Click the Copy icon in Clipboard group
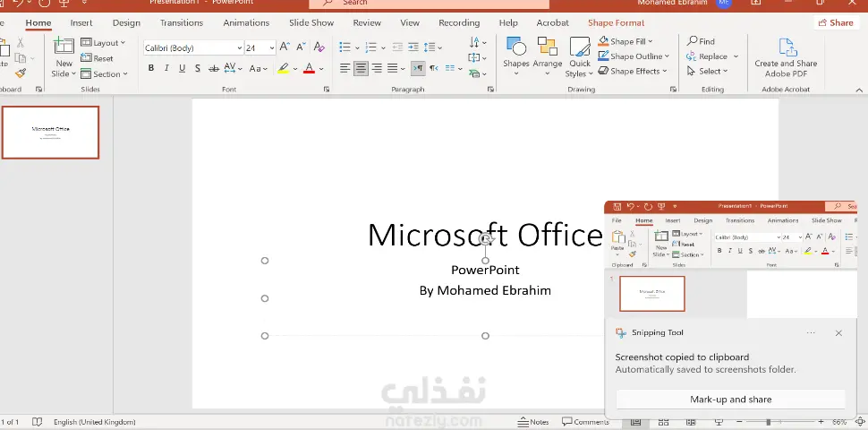This screenshot has width=868, height=430. [x=21, y=58]
